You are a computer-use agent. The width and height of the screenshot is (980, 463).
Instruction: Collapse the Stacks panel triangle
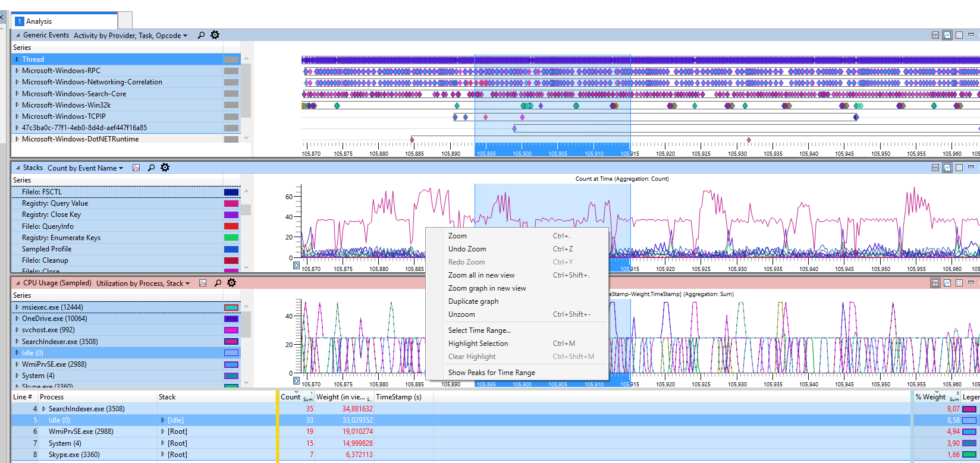click(17, 168)
